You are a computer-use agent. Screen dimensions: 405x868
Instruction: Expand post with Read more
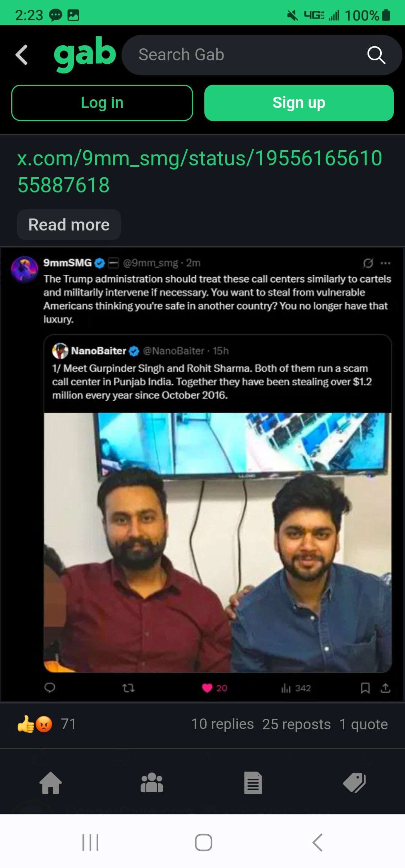point(69,225)
